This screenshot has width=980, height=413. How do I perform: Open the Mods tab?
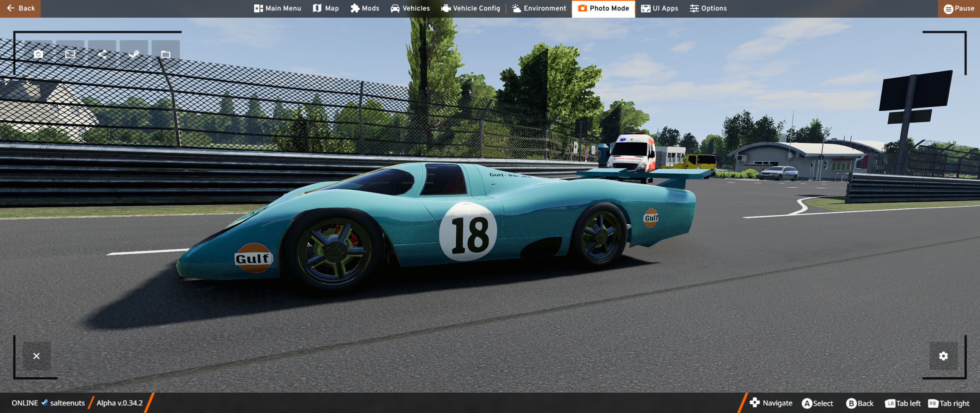coord(365,8)
